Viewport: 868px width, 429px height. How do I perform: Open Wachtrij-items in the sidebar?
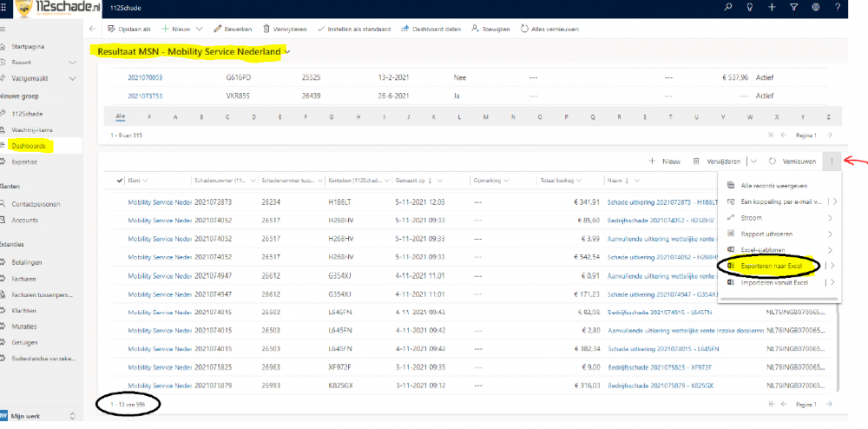click(x=33, y=129)
